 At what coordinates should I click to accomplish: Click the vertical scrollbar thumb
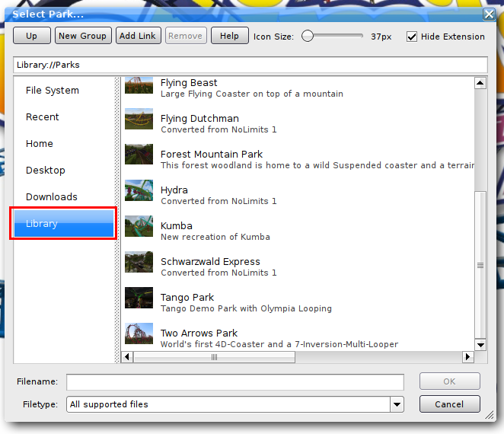point(480,265)
